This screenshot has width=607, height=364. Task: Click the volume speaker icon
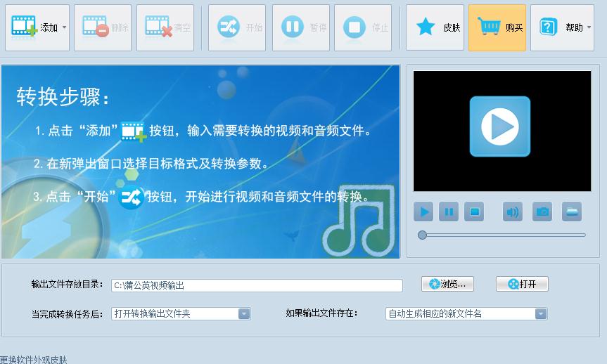(513, 212)
